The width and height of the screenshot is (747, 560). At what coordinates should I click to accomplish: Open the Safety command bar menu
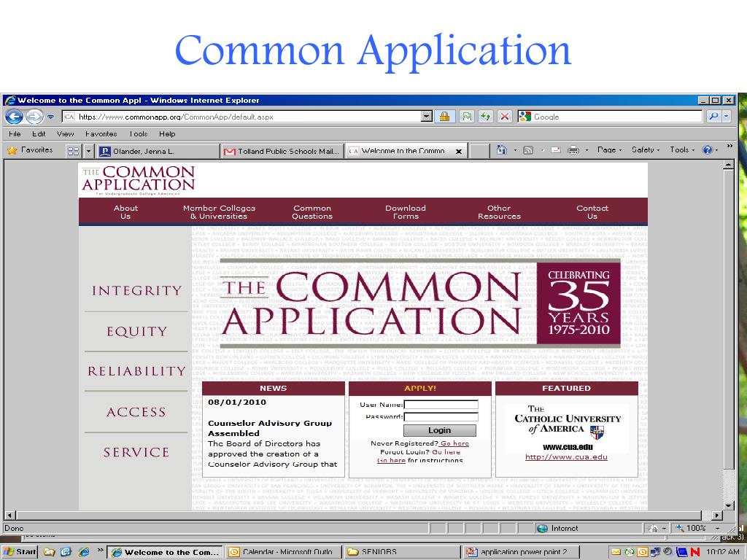[646, 150]
